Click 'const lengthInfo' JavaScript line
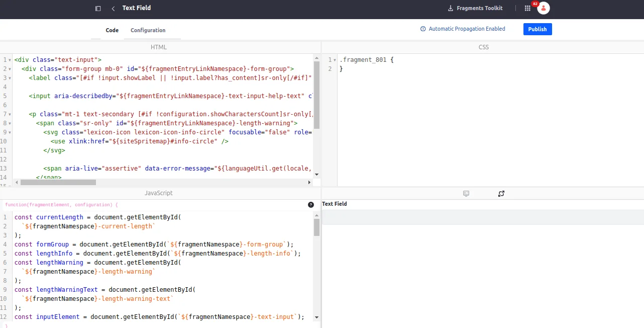This screenshot has height=328, width=644. pyautogui.click(x=157, y=254)
